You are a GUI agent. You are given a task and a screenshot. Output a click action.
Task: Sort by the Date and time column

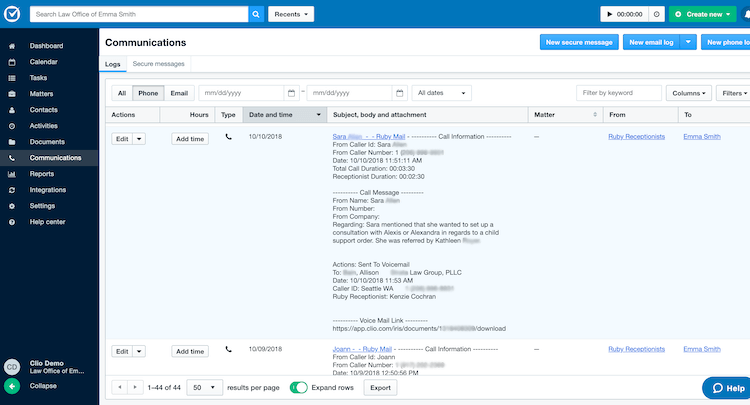285,115
